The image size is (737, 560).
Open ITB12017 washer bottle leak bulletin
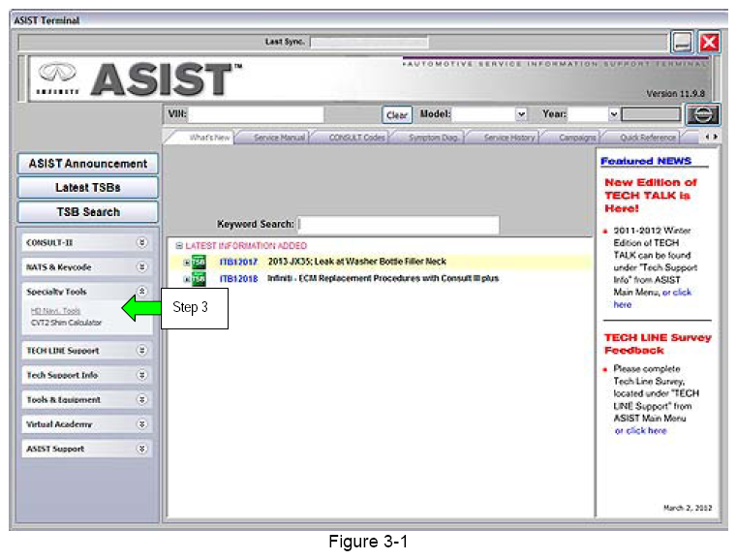238,262
